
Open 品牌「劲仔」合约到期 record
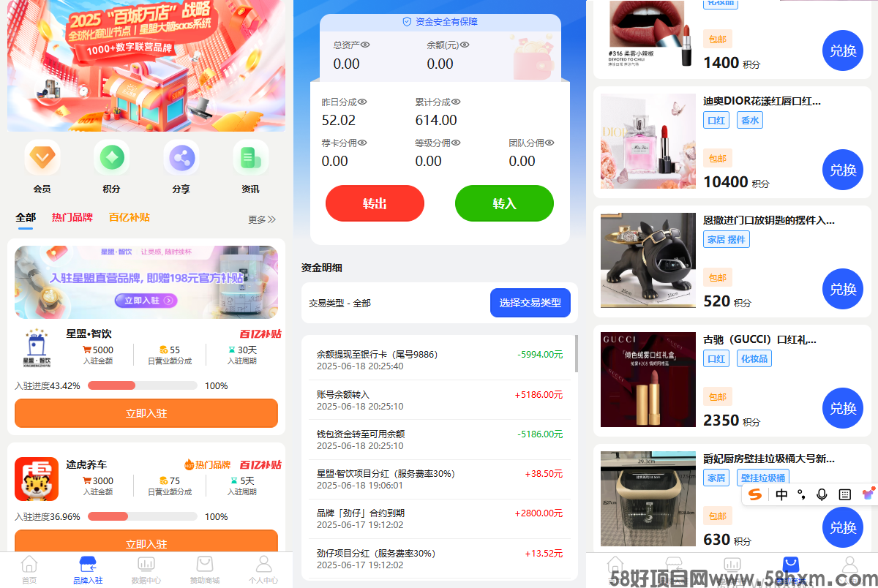point(440,519)
